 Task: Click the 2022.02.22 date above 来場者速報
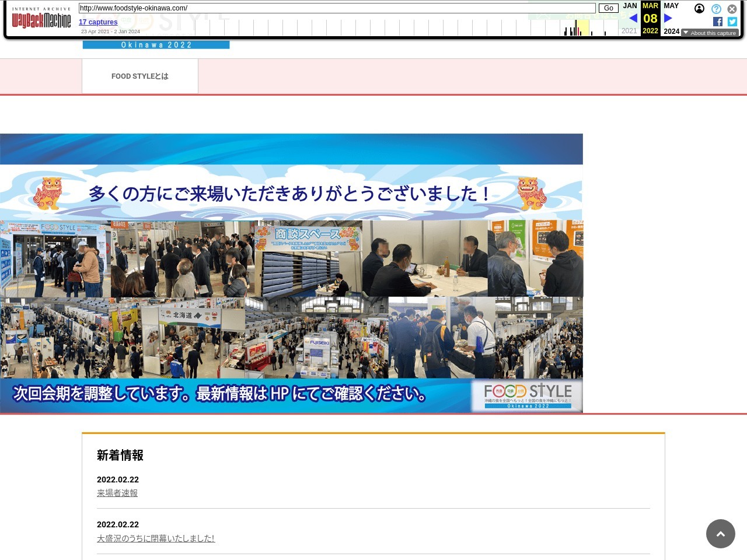click(118, 480)
